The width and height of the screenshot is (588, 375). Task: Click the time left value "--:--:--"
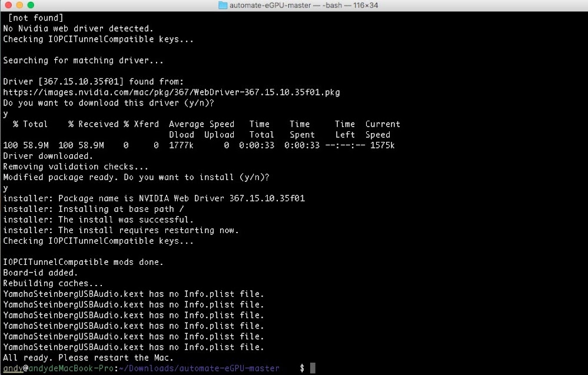pyautogui.click(x=345, y=145)
